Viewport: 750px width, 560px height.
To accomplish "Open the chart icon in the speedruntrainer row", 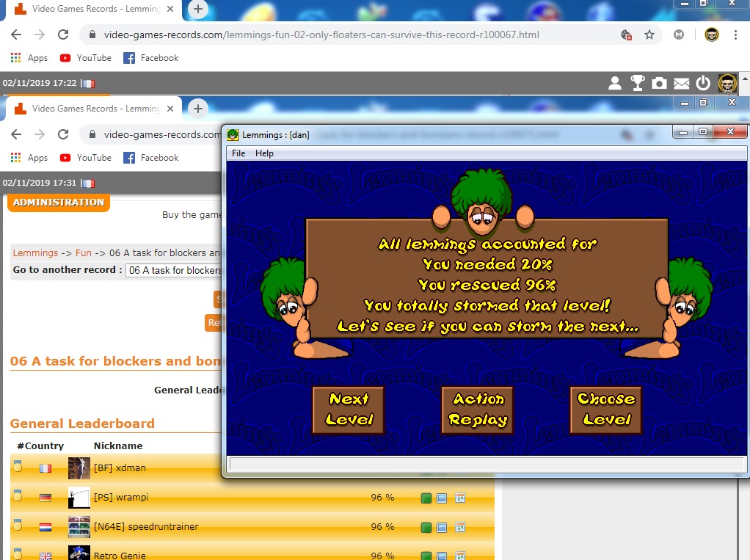I will 460,527.
